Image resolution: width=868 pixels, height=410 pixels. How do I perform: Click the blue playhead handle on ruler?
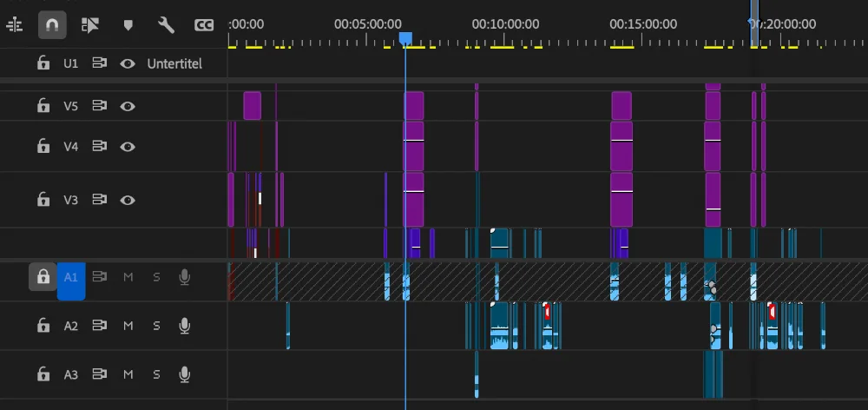tap(405, 37)
